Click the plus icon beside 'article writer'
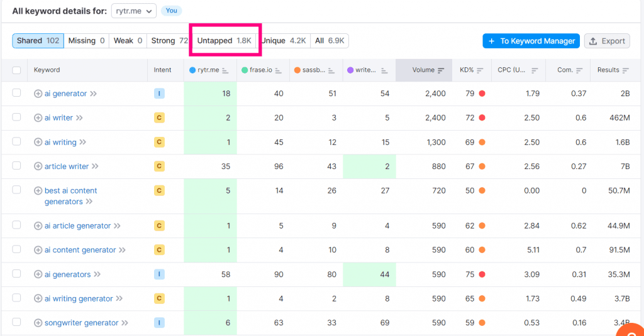The image size is (644, 336). [38, 166]
